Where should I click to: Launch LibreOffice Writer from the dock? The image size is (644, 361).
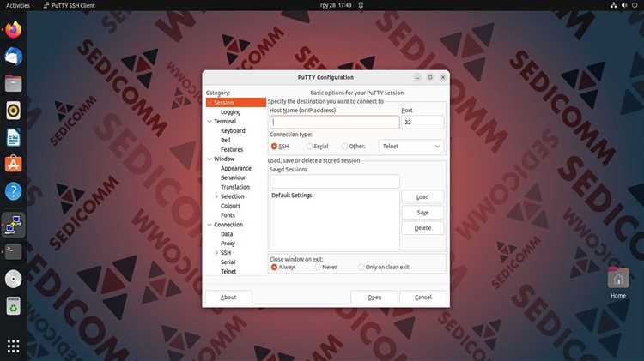pyautogui.click(x=13, y=137)
